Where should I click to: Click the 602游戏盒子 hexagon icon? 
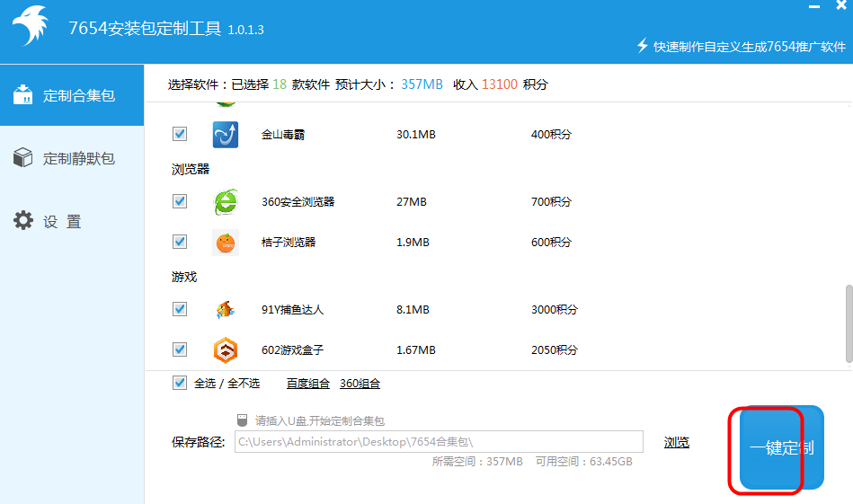tap(226, 349)
